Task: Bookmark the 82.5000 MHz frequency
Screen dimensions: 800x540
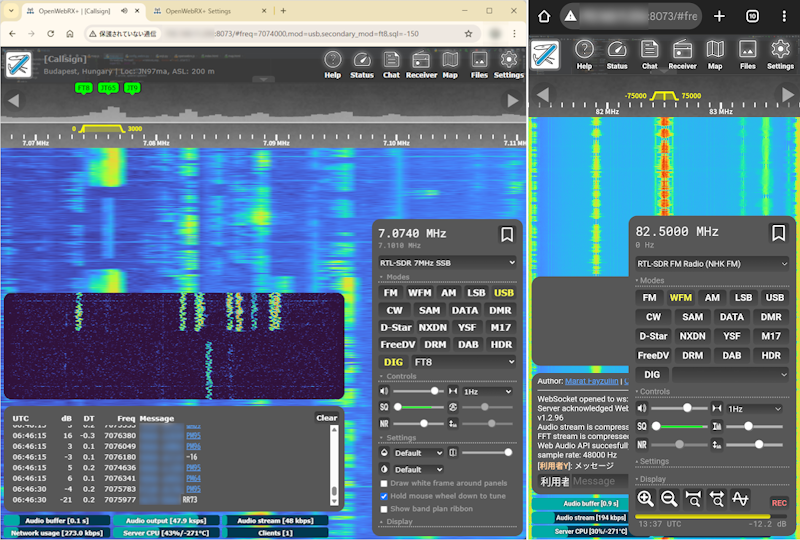Action: tap(778, 233)
